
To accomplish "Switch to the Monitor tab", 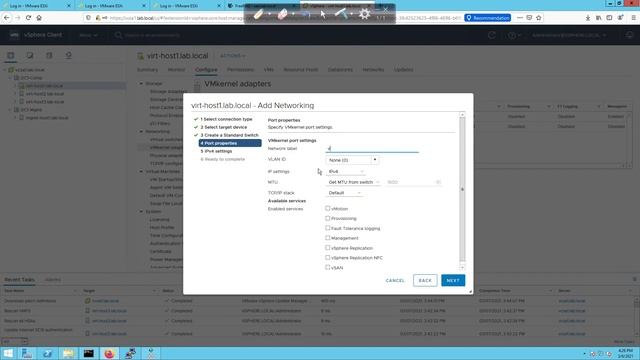I will coord(176,70).
